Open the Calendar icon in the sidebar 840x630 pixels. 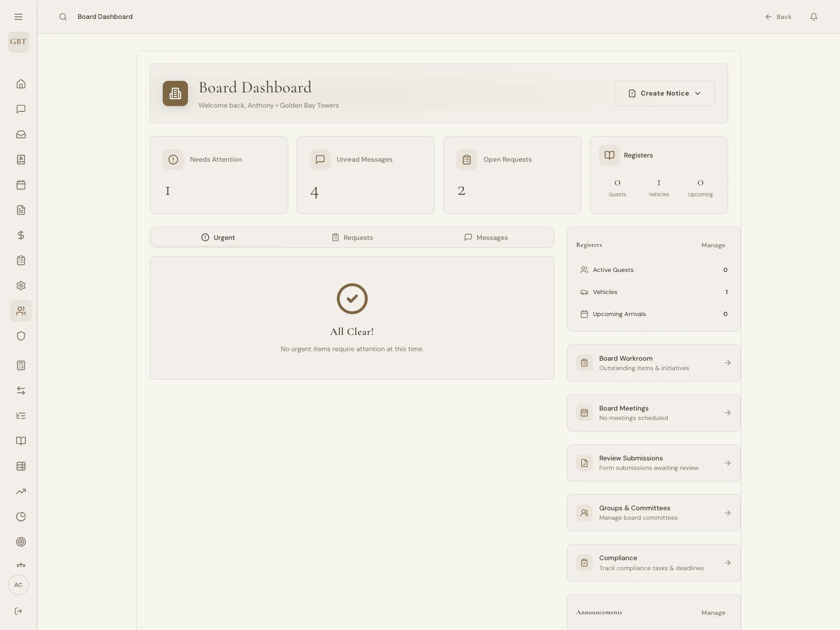click(x=20, y=185)
